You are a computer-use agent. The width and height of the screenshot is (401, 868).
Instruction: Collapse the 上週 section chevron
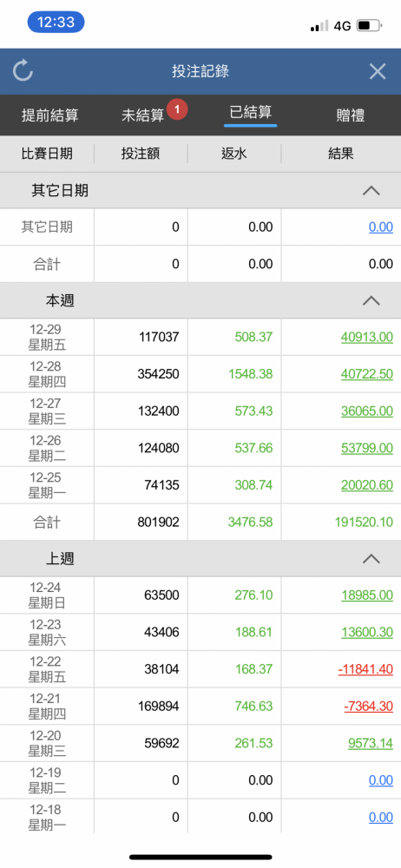[371, 558]
